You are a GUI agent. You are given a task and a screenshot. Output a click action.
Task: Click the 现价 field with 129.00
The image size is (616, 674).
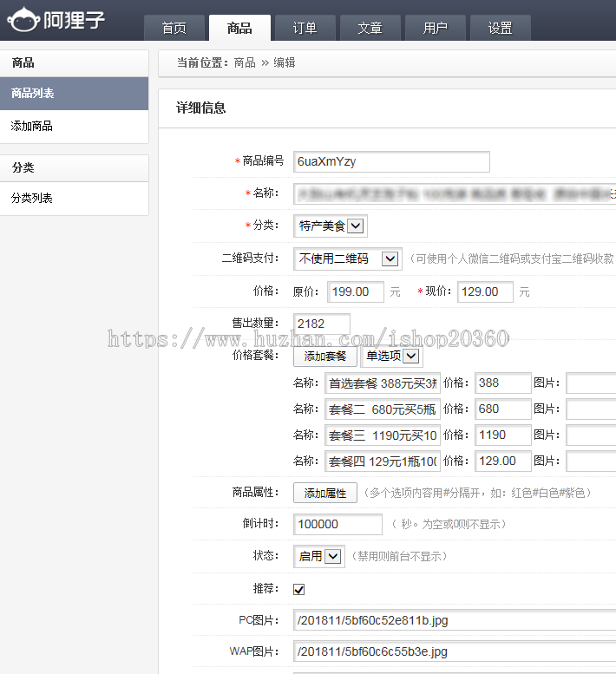485,291
